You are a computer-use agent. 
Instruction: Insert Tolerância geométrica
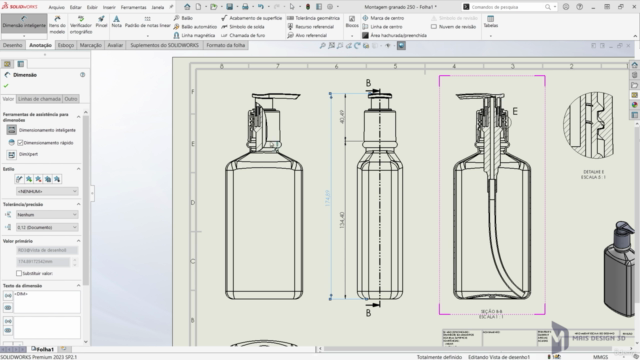click(313, 18)
